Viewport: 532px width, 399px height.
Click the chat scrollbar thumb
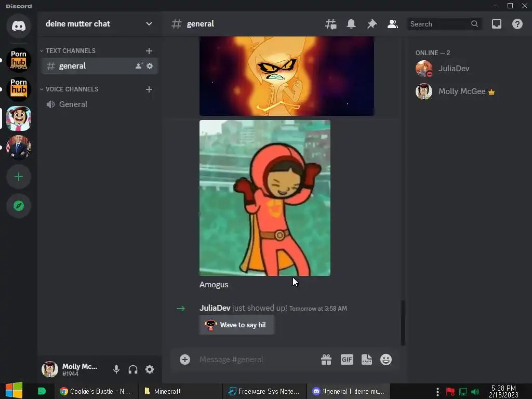click(x=403, y=323)
